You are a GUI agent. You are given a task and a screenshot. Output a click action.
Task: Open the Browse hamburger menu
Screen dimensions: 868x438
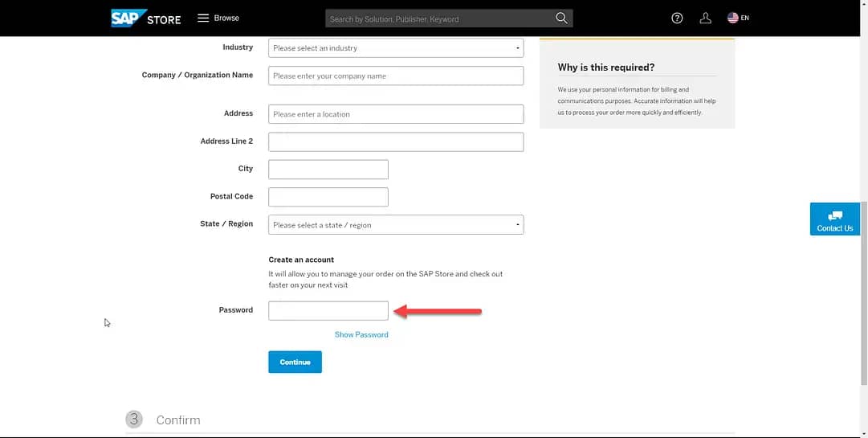(x=218, y=18)
